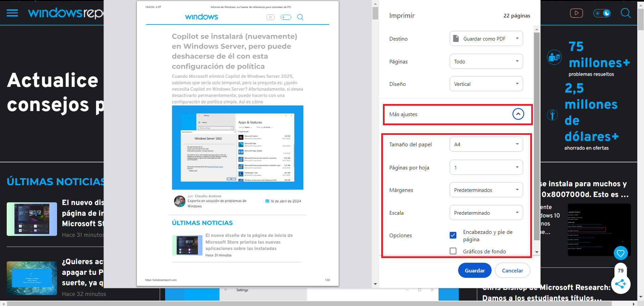Click the Imprimir dialog title
The height and width of the screenshot is (306, 644).
(402, 15)
